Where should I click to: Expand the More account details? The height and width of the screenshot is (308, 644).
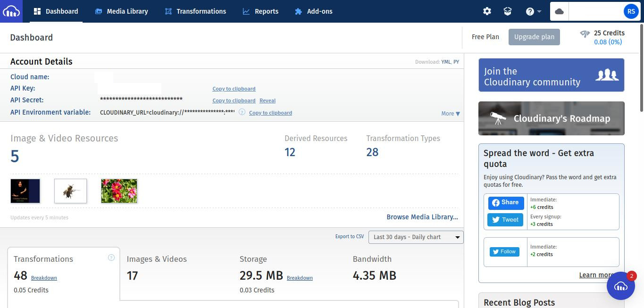click(x=451, y=114)
